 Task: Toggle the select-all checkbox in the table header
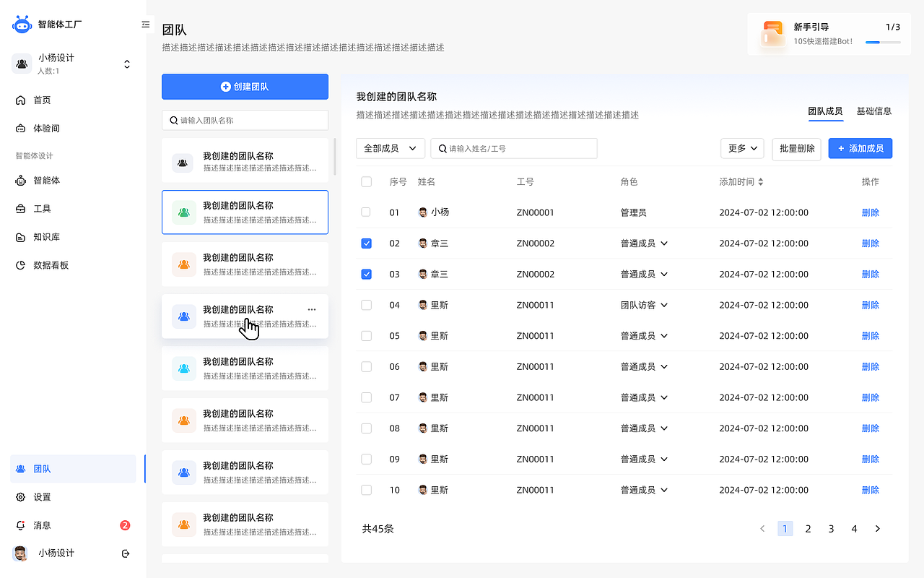coord(366,182)
